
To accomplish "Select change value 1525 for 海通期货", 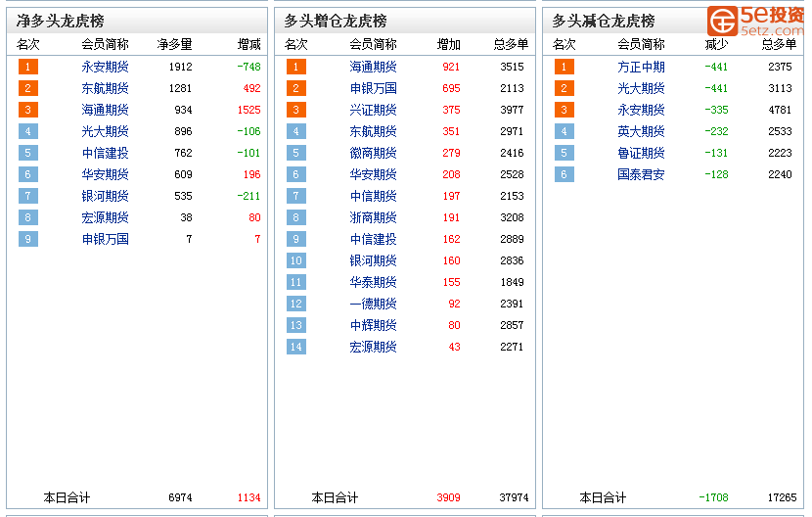I will pos(249,110).
